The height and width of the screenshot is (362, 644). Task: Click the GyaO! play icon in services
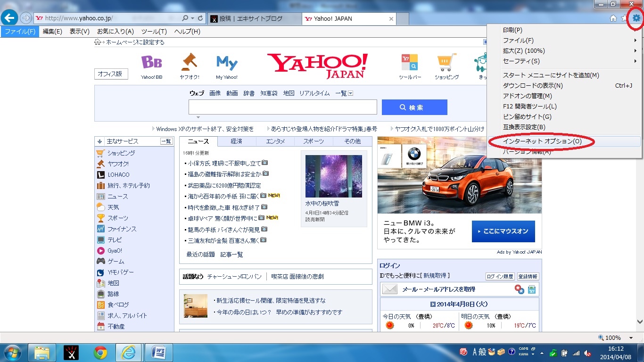tap(100, 251)
